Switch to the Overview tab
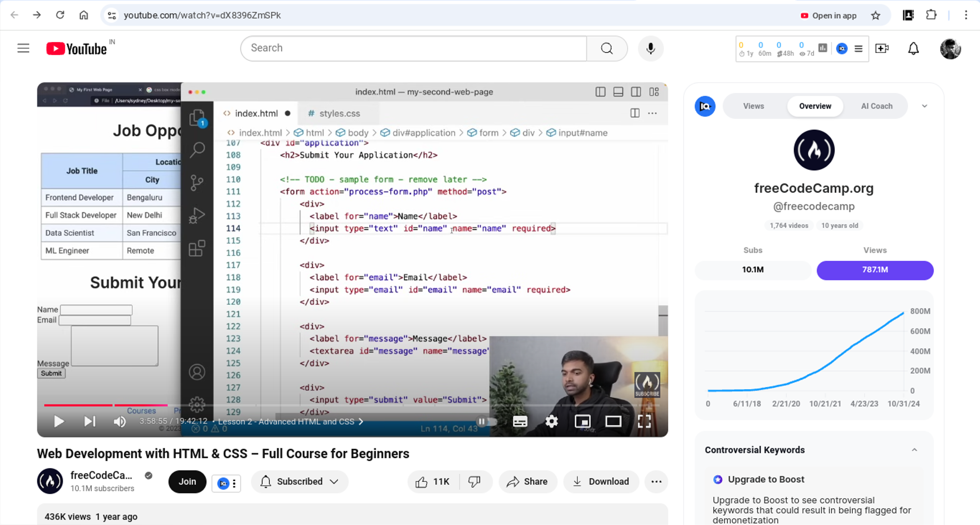980x525 pixels. click(x=815, y=106)
